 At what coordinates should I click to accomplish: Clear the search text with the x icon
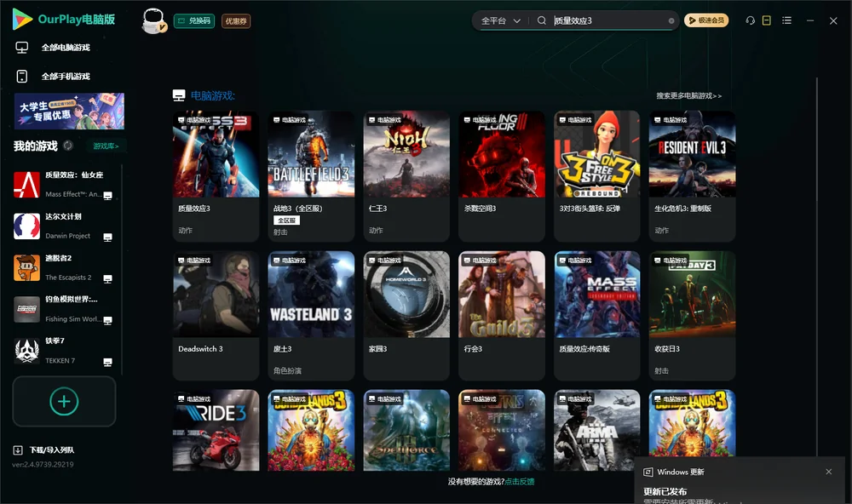pos(671,20)
